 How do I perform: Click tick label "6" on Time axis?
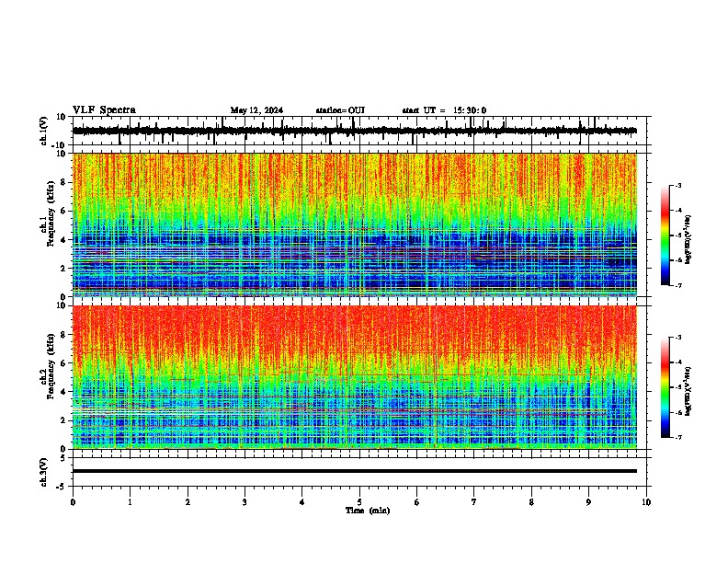[x=417, y=502]
